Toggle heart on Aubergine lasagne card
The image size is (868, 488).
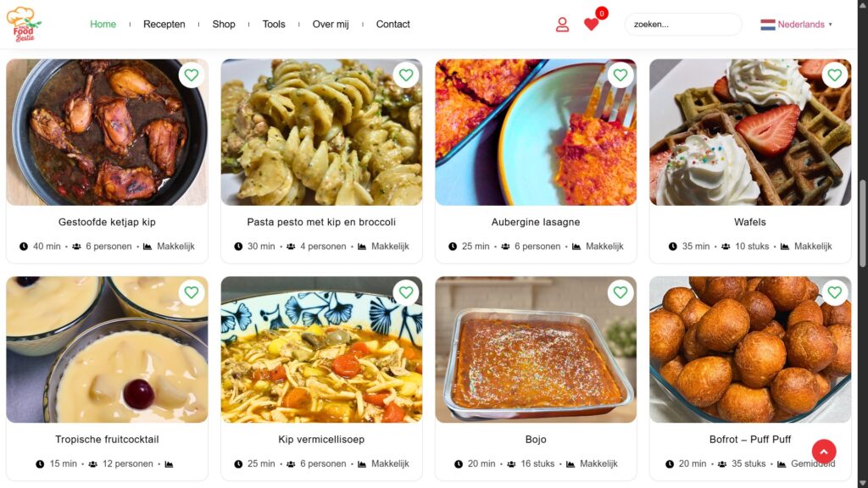[x=620, y=75]
